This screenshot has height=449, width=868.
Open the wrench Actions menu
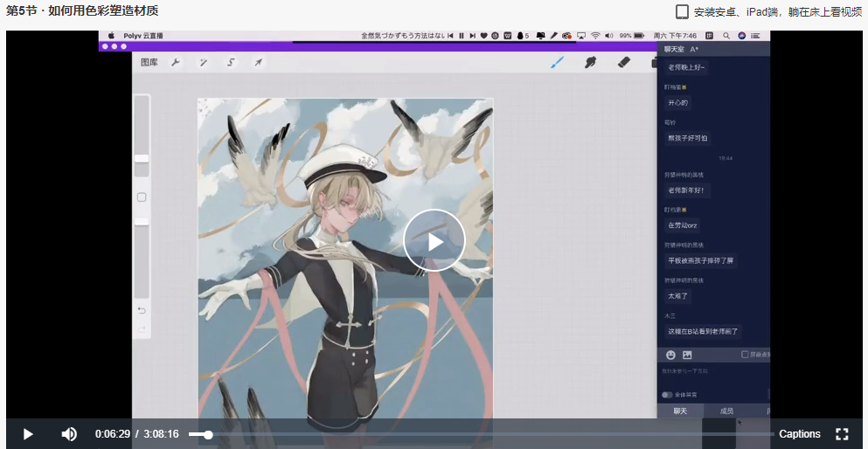[176, 63]
